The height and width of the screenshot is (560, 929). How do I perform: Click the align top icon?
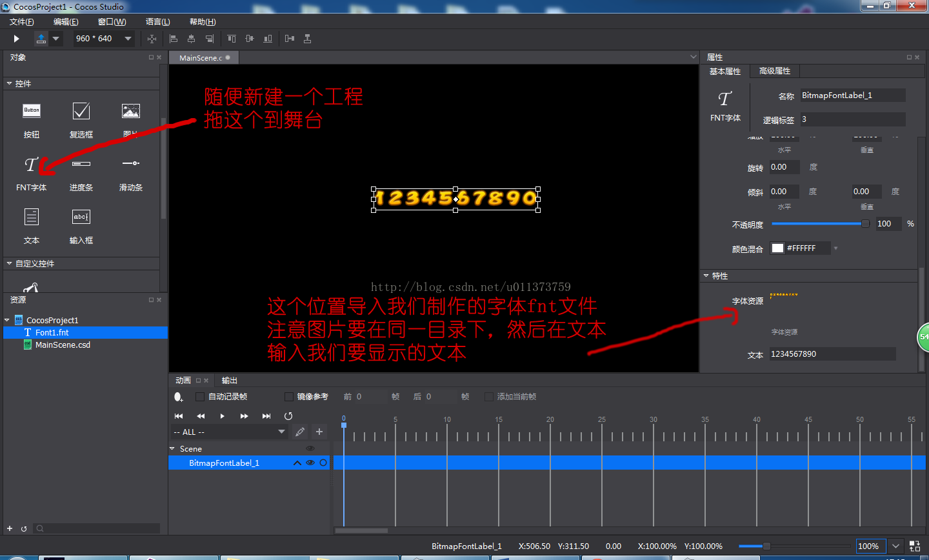(232, 39)
